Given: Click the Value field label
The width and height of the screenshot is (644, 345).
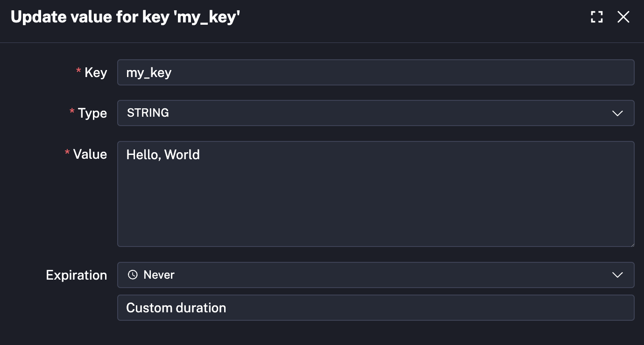Looking at the screenshot, I should click(90, 154).
